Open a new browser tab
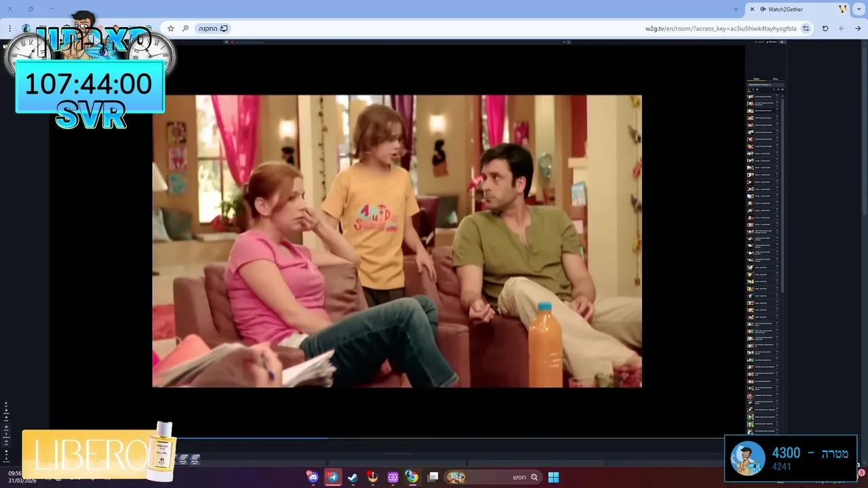Viewport: 868px width, 488px height. pyautogui.click(x=736, y=9)
